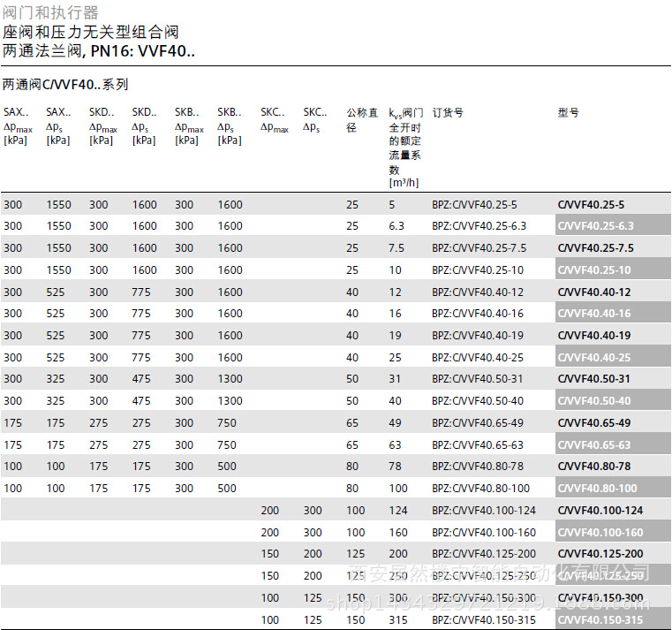Select the highlighted C/VVF40.50-40 model cell

[x=594, y=401]
